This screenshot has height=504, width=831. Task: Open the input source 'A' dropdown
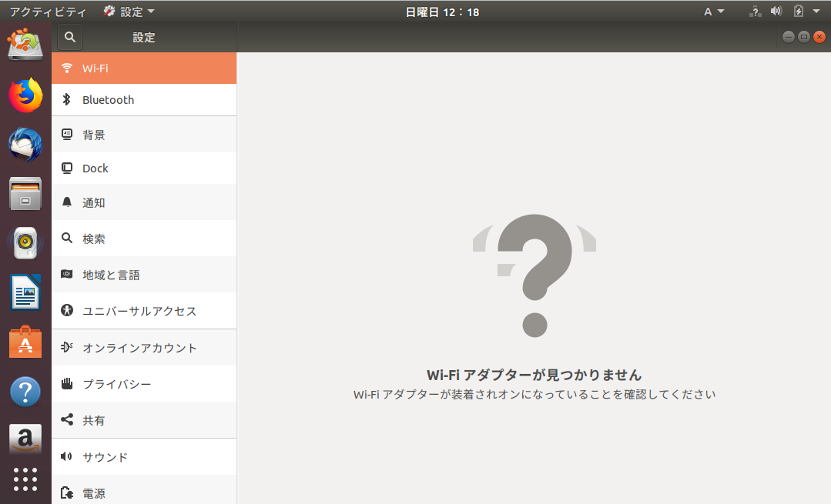pyautogui.click(x=714, y=12)
